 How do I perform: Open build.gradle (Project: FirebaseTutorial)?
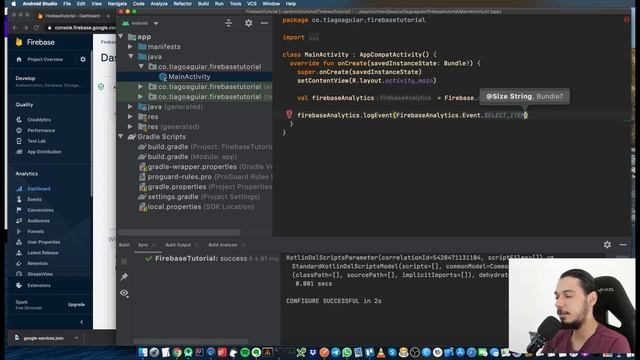[209, 147]
